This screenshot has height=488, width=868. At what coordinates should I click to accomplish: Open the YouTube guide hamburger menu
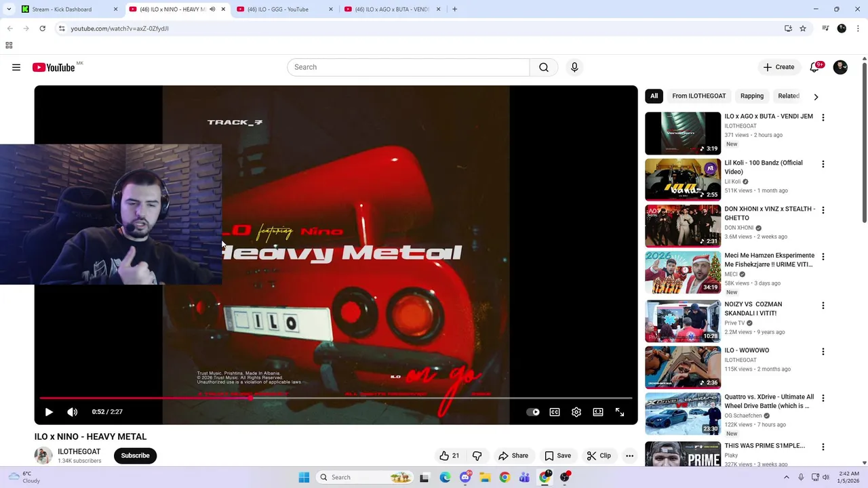click(16, 67)
